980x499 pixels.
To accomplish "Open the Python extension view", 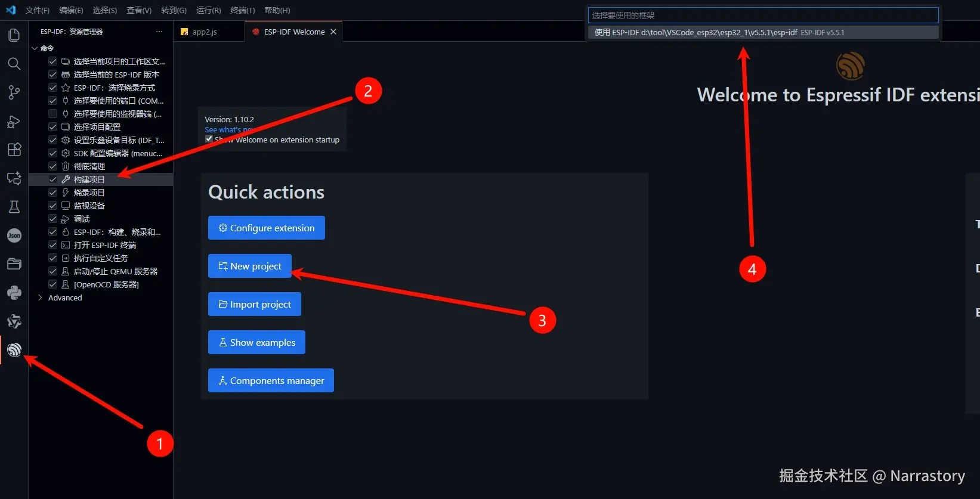I will (x=14, y=293).
